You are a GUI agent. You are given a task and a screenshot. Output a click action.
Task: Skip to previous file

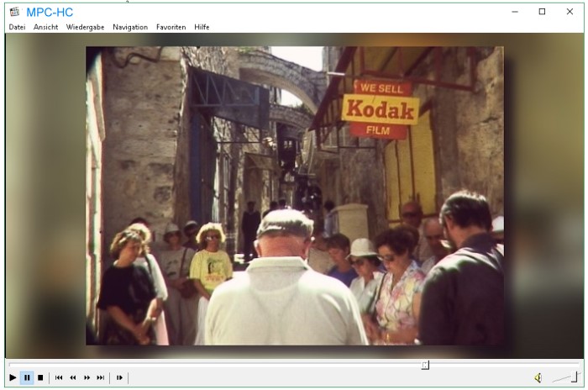[59, 377]
